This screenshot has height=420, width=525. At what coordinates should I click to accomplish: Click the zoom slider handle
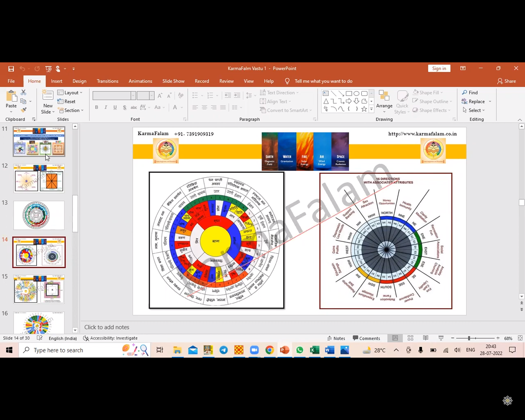[469, 338]
